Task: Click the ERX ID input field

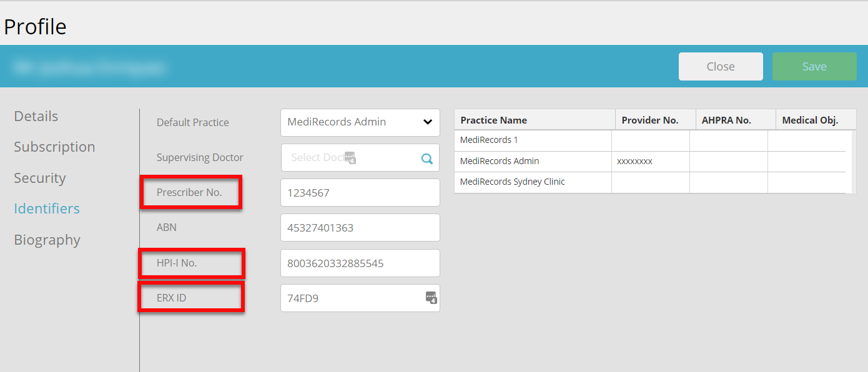Action: pyautogui.click(x=360, y=298)
